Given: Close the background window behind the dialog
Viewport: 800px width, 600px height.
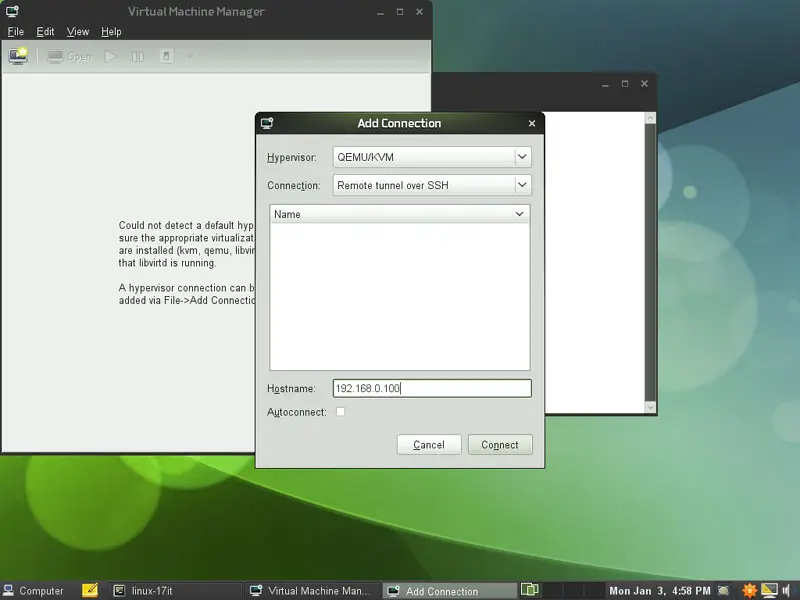Looking at the screenshot, I should [644, 84].
